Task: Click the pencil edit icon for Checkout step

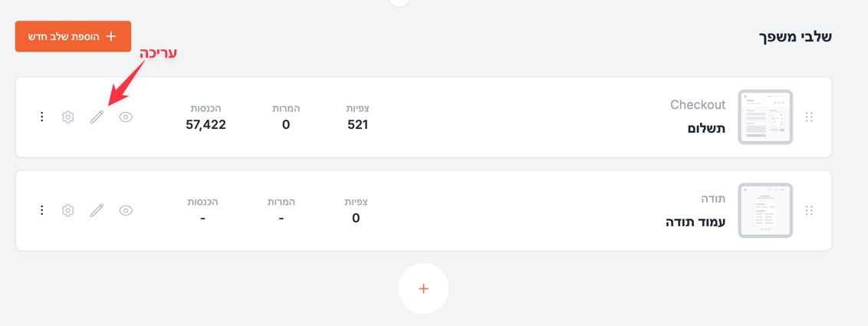Action: tap(97, 117)
